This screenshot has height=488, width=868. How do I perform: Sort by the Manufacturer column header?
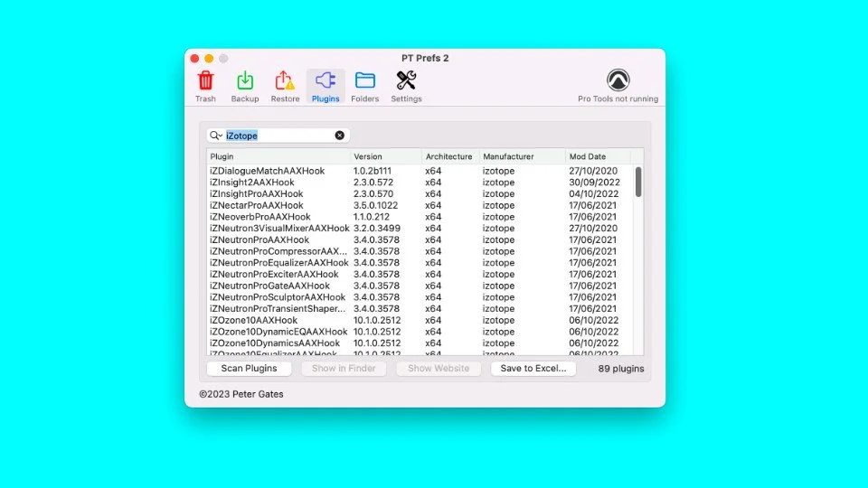tap(522, 156)
